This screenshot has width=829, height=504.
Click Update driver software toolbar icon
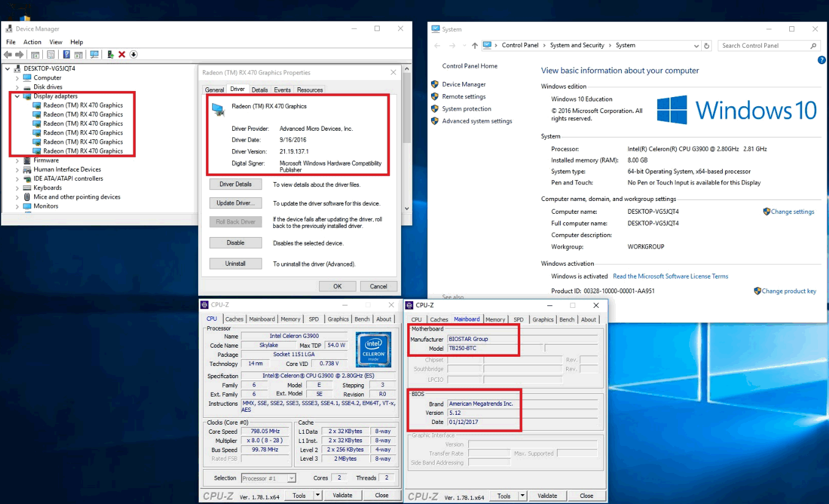pyautogui.click(x=110, y=54)
